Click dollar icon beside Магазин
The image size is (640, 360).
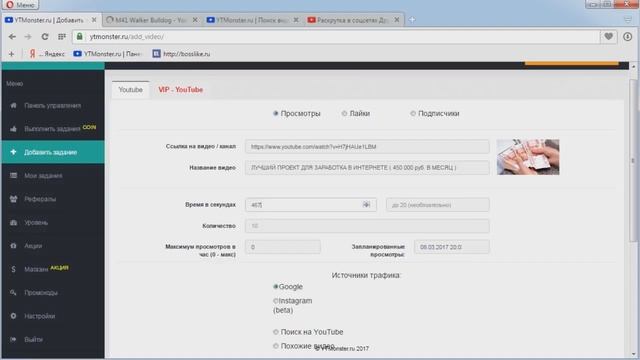[13, 269]
